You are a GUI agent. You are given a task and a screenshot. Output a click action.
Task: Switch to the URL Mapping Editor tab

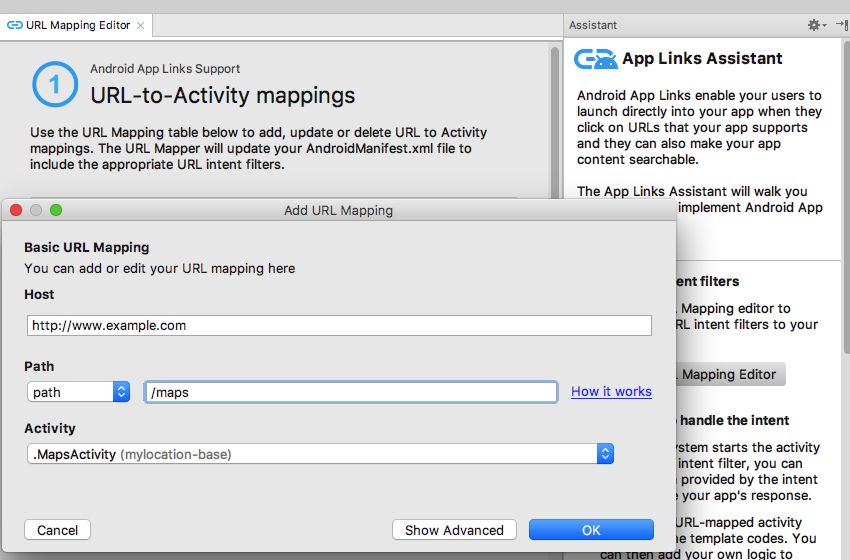77,25
